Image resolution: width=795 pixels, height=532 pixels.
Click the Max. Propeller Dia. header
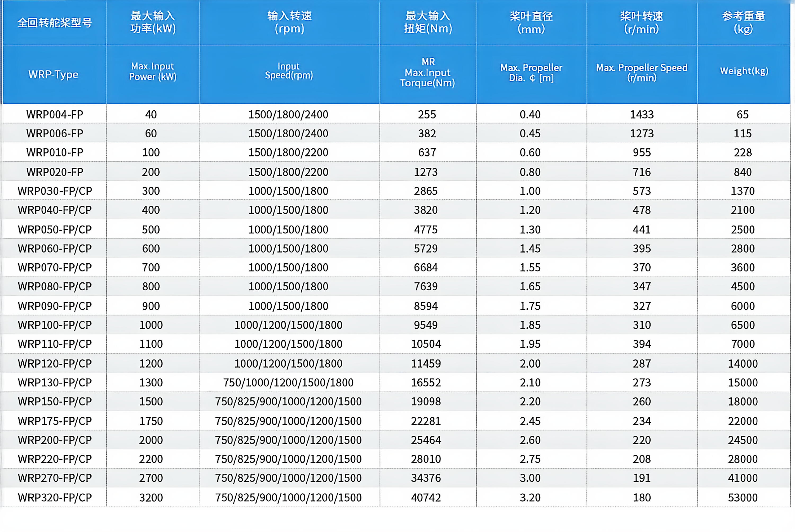click(x=531, y=73)
